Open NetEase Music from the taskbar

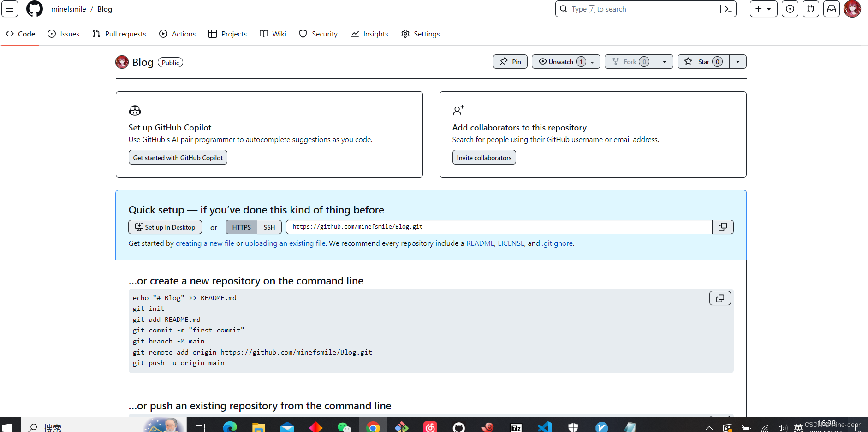(430, 427)
